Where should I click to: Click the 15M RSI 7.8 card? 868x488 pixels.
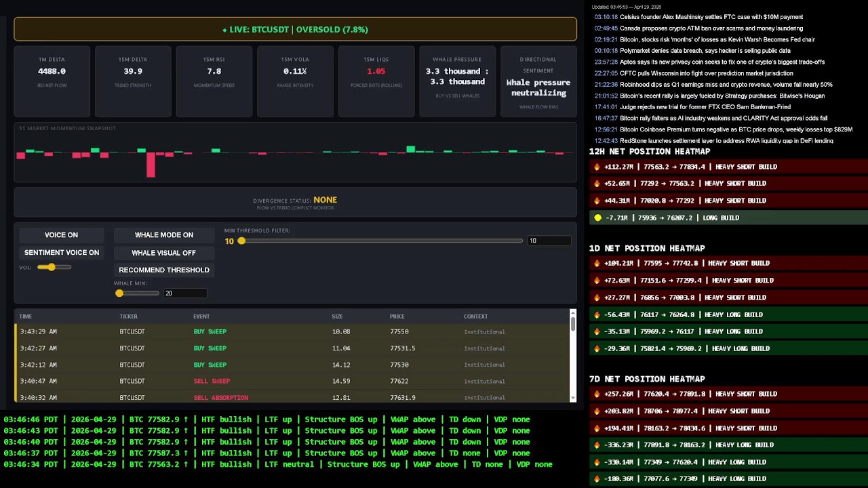(x=214, y=82)
